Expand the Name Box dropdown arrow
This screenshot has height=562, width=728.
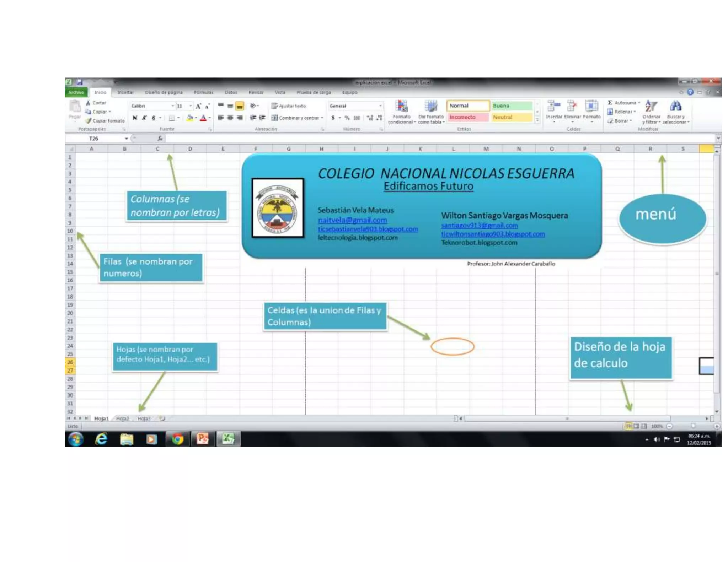click(x=126, y=139)
